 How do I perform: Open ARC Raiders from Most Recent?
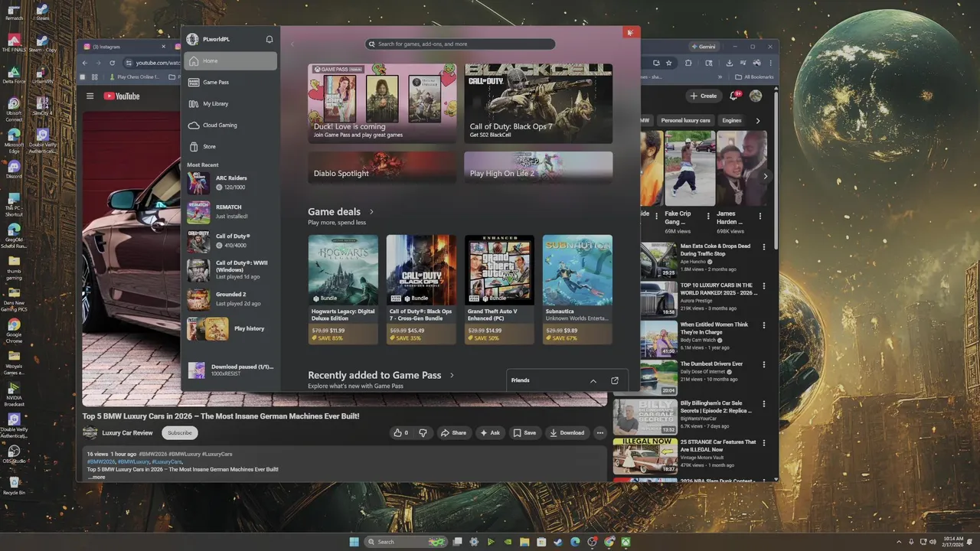point(230,182)
